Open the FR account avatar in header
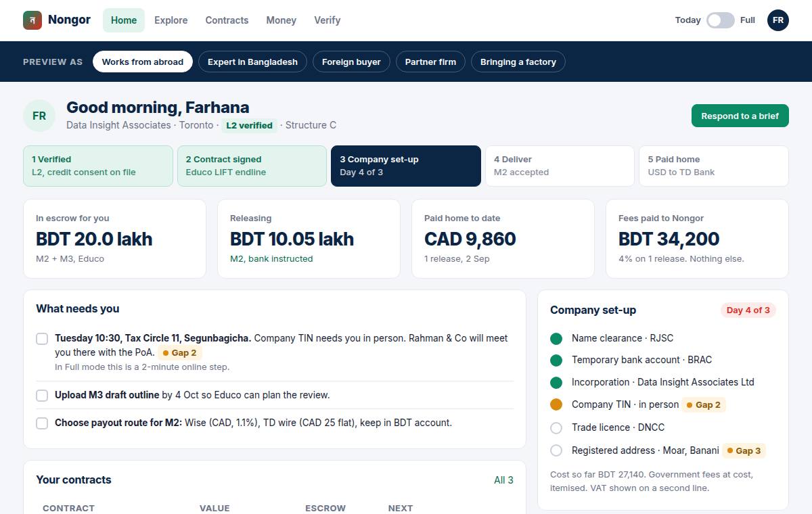812x514 pixels. coord(778,20)
